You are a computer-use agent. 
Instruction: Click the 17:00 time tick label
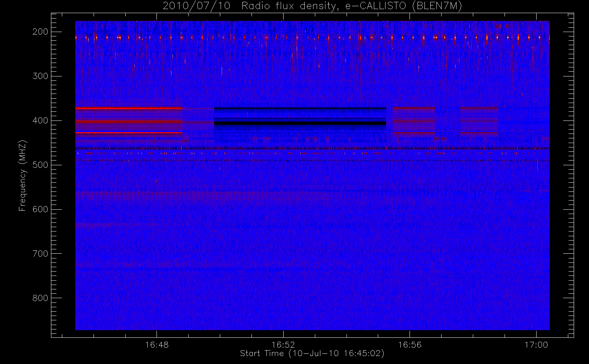click(x=536, y=345)
